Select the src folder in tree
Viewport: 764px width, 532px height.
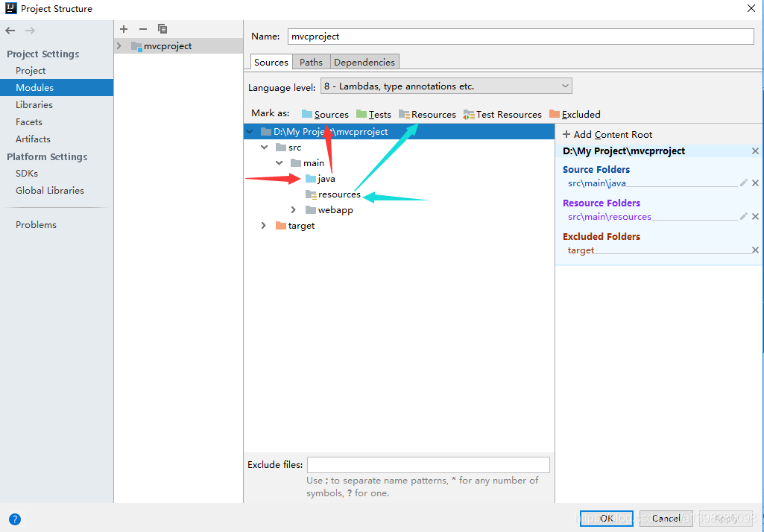pyautogui.click(x=294, y=147)
